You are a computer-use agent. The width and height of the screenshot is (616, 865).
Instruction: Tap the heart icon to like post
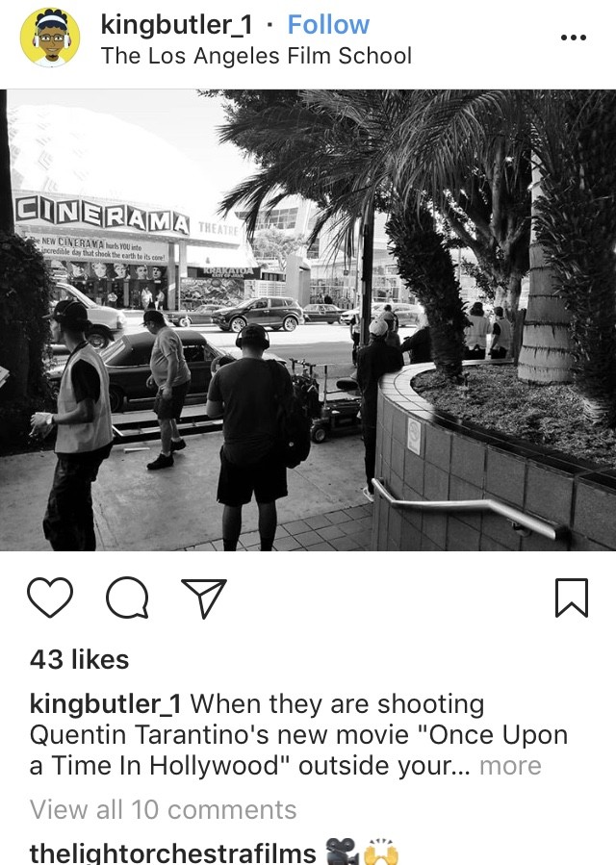tap(50, 598)
